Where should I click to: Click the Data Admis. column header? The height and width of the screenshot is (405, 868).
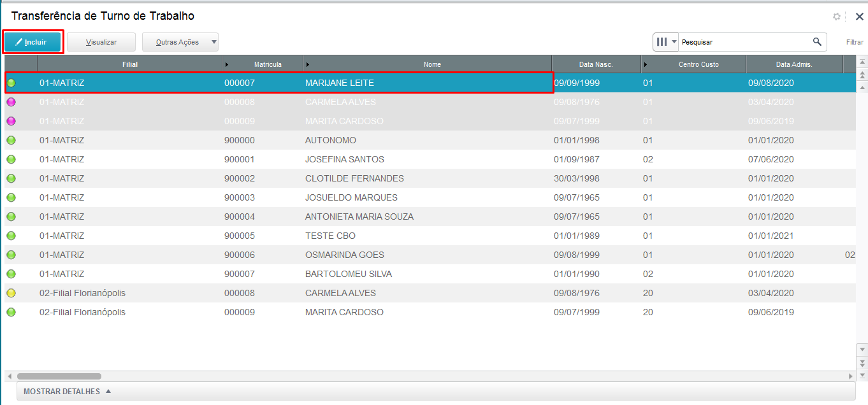click(794, 64)
